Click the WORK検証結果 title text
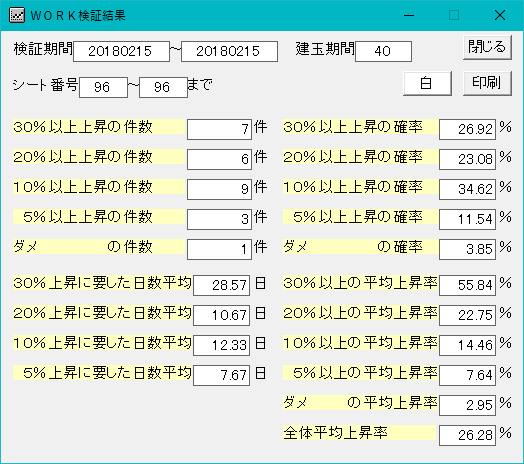The width and height of the screenshot is (524, 464). coord(78,16)
